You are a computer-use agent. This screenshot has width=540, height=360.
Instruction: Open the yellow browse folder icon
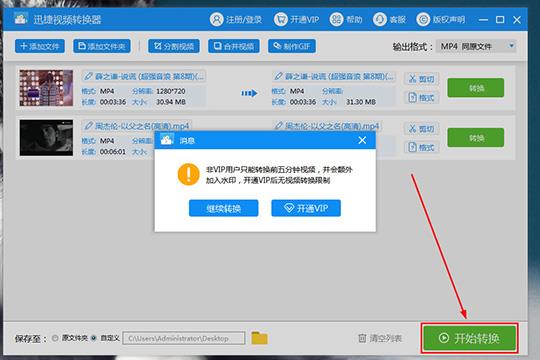tap(259, 338)
